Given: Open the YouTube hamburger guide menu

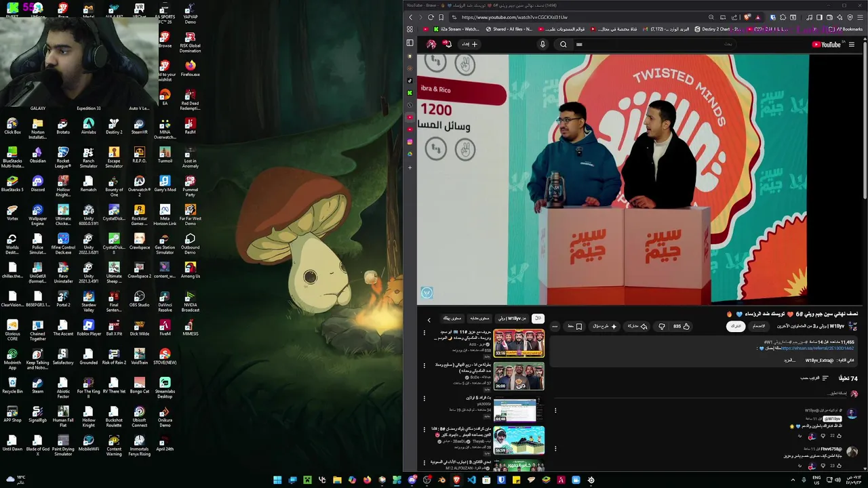Looking at the screenshot, I should click(x=852, y=45).
